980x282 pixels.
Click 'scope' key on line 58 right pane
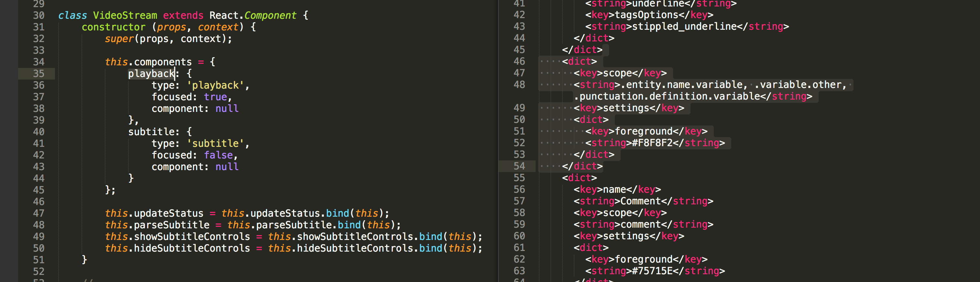617,213
